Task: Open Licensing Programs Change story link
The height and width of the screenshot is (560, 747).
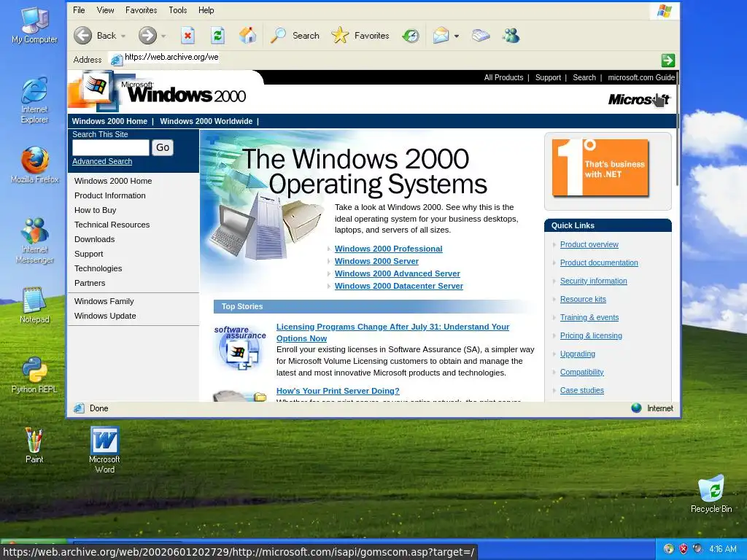Action: point(393,332)
